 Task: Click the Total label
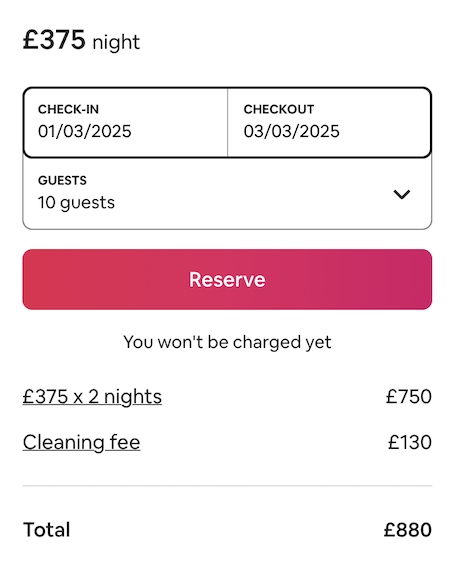click(x=46, y=530)
